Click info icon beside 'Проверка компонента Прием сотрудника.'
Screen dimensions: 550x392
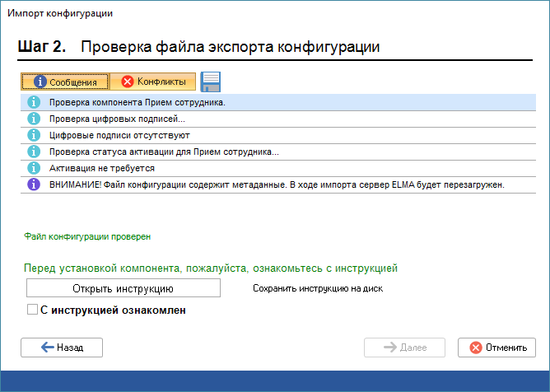[x=34, y=102]
